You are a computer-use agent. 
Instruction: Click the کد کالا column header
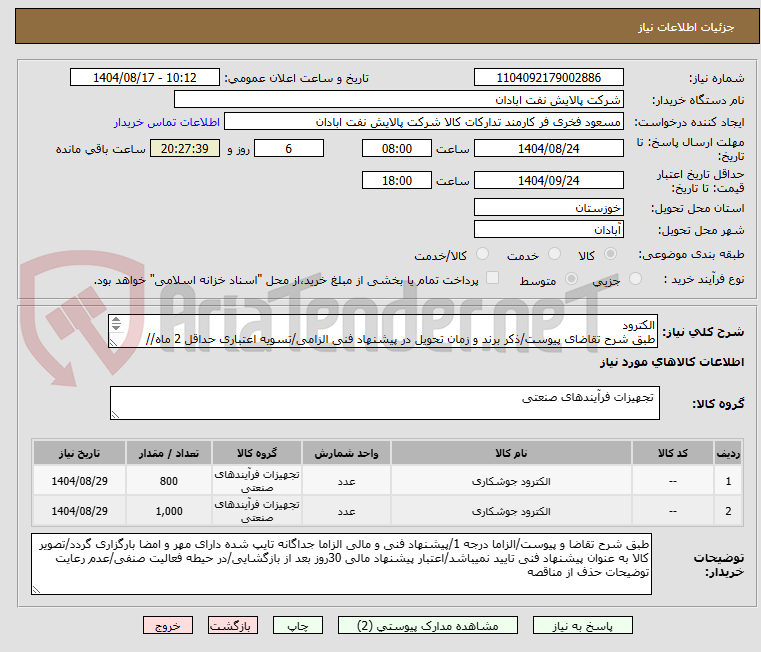tap(673, 453)
